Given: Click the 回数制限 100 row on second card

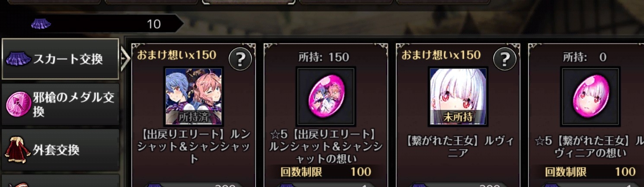Looking at the screenshot, I should tap(326, 172).
